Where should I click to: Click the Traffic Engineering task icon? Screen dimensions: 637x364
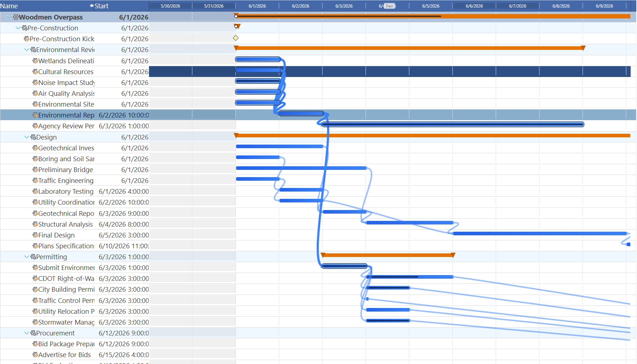35,180
